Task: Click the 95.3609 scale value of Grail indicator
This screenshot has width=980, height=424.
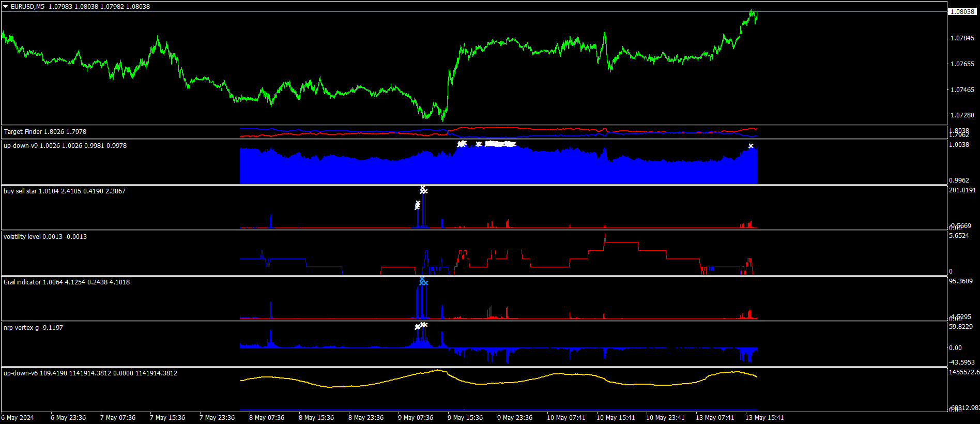Action: coord(961,281)
